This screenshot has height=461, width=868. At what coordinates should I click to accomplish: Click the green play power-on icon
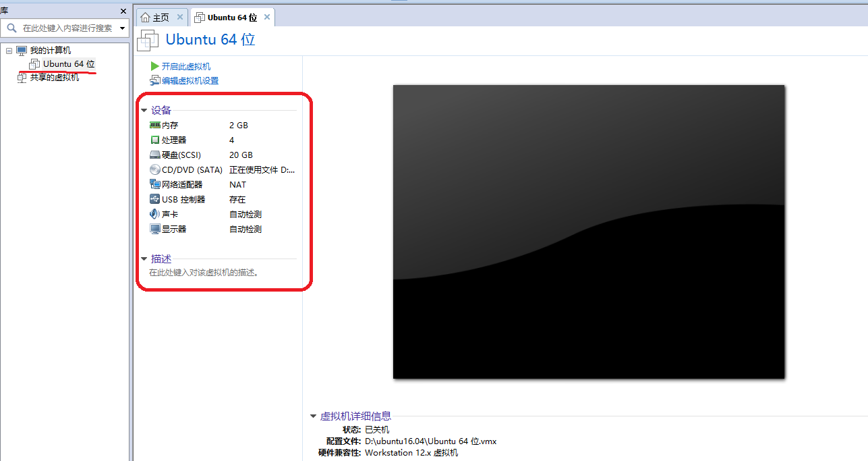(155, 66)
